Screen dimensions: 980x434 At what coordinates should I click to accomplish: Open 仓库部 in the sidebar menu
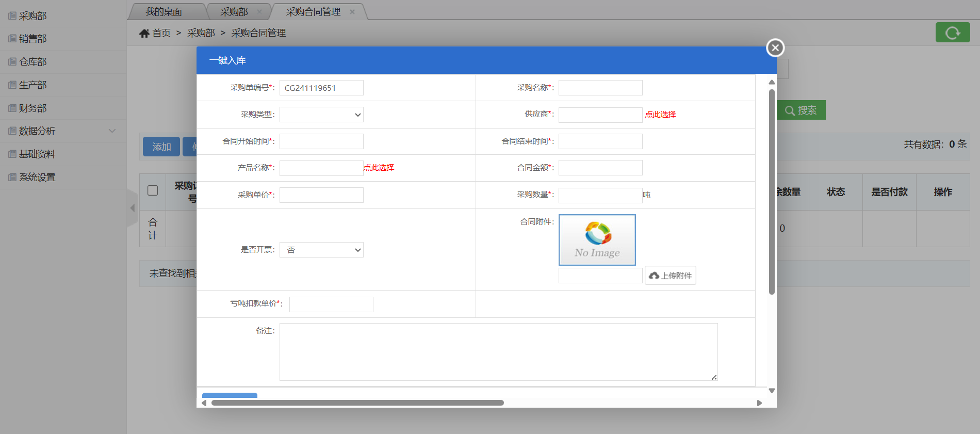[33, 62]
